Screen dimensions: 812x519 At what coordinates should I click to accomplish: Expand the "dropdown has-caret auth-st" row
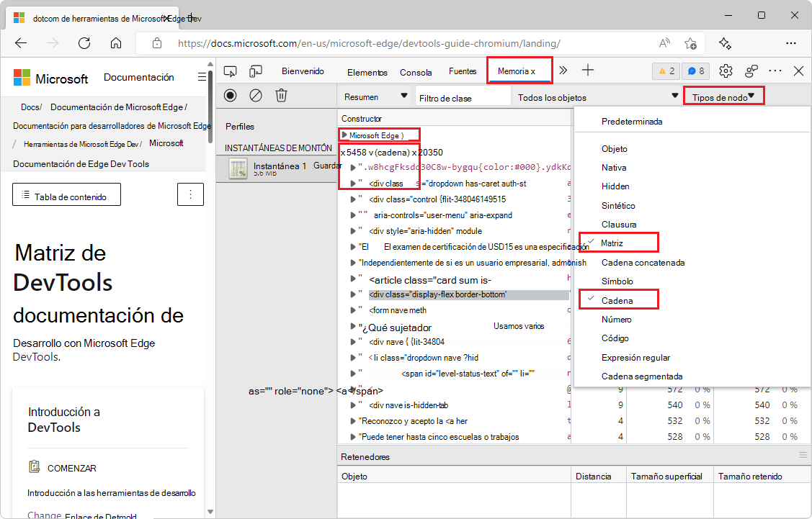(352, 183)
